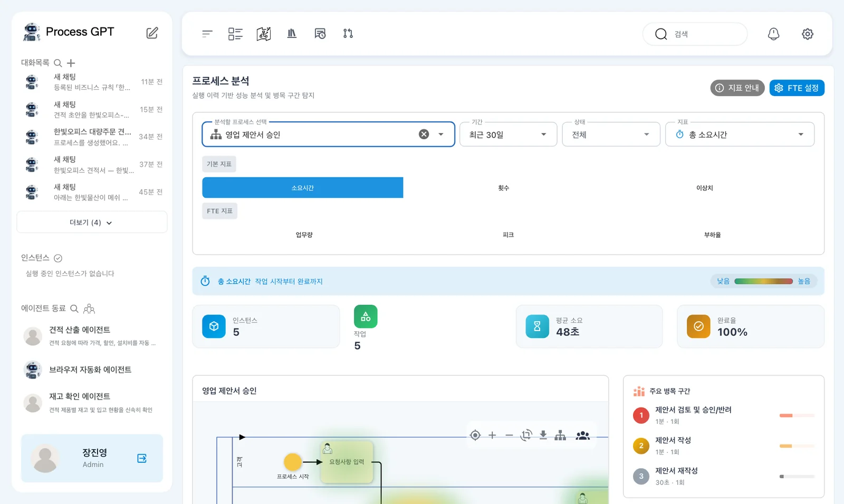Center the diagram with the target icon
The height and width of the screenshot is (504, 844).
coord(475,435)
